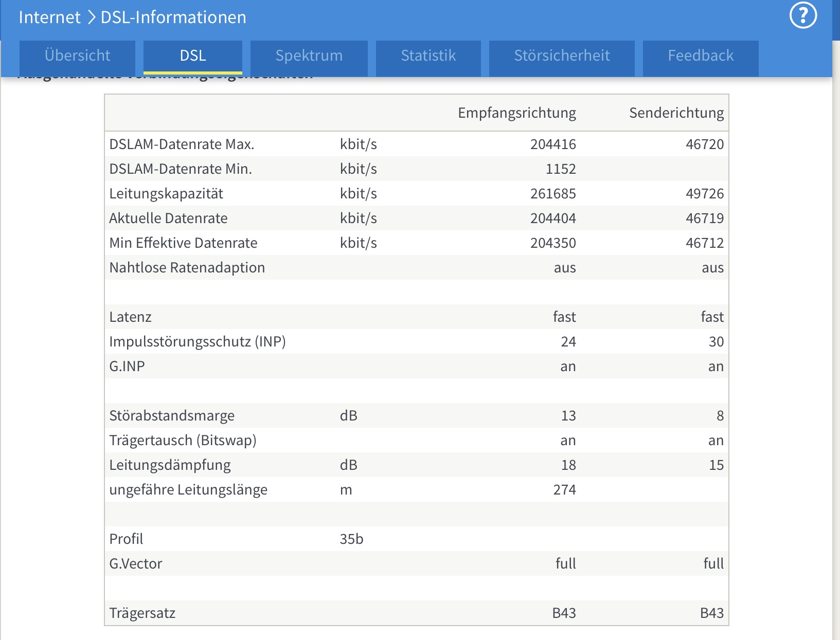Screen dimensions: 840x640
Task: Click the profile value 35b
Action: pos(351,539)
